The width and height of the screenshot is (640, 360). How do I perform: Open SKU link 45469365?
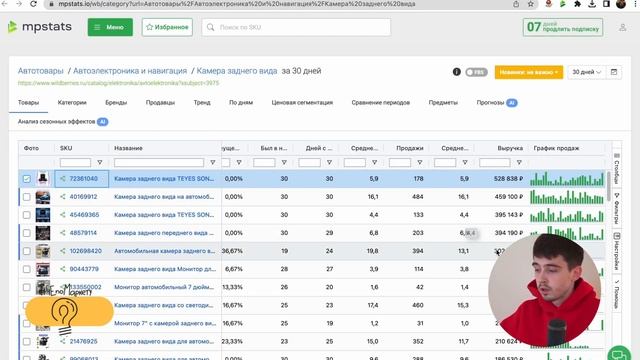pyautogui.click(x=84, y=215)
